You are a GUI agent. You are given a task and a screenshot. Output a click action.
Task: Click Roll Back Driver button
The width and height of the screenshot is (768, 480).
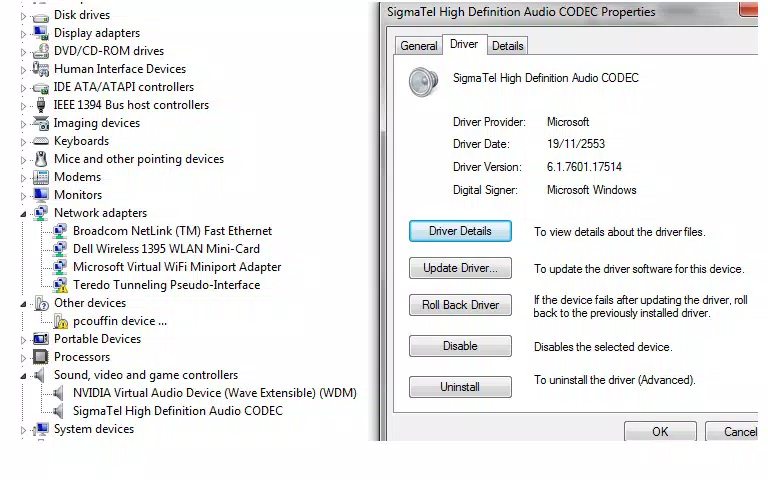click(460, 305)
